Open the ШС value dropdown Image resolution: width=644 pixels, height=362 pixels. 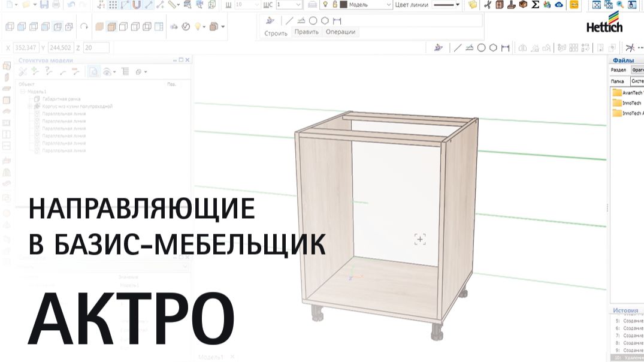[x=298, y=5]
